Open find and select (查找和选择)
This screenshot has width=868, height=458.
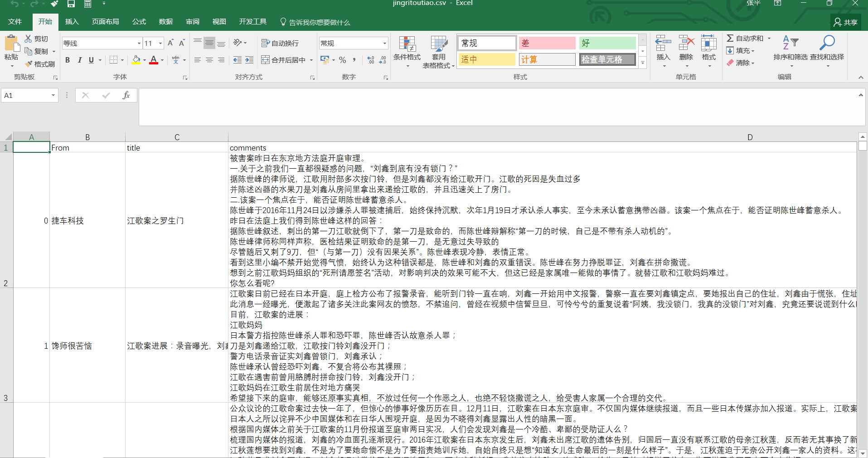pos(828,51)
